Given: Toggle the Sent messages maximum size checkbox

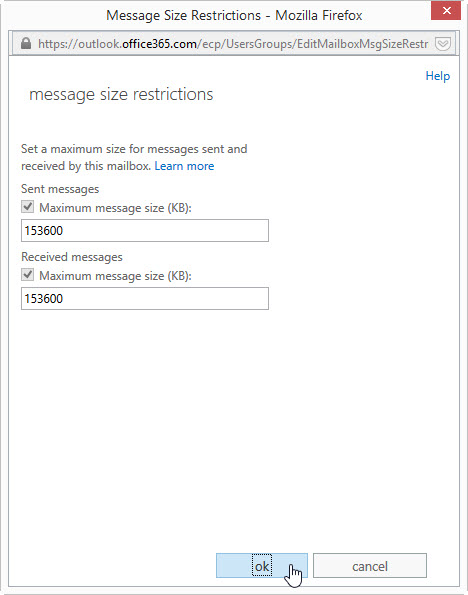Looking at the screenshot, I should click(x=27, y=207).
